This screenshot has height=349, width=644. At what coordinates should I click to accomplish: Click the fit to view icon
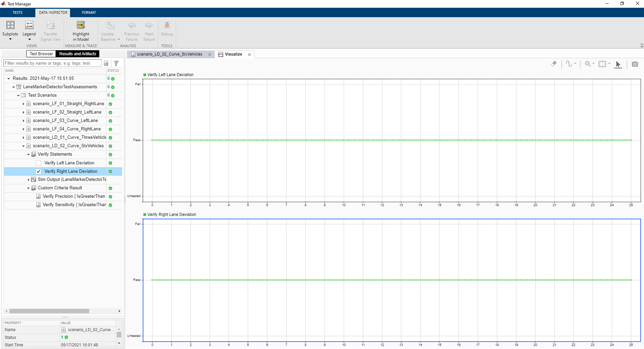[602, 64]
